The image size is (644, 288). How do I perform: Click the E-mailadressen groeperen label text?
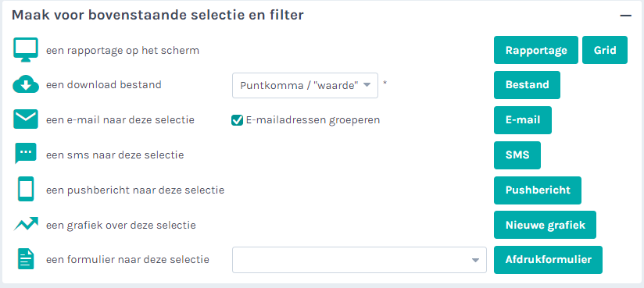tap(313, 120)
